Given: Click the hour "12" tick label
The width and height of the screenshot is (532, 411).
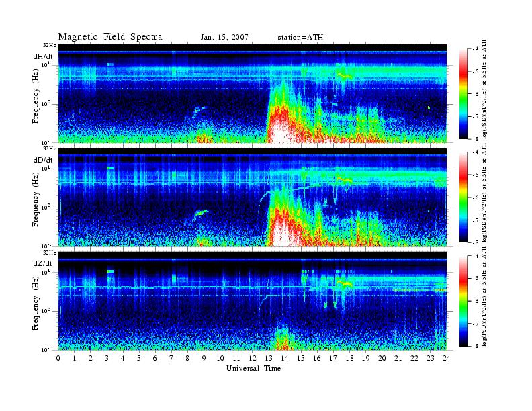Looking at the screenshot, I should point(253,359).
